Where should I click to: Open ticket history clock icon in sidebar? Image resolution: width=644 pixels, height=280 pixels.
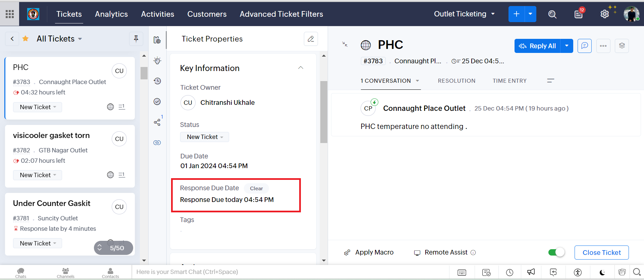coord(157,81)
